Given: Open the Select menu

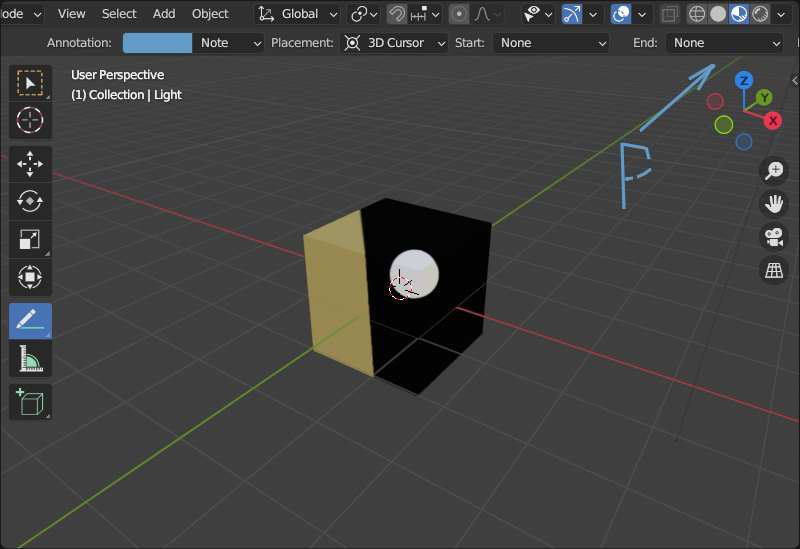Looking at the screenshot, I should coord(119,14).
